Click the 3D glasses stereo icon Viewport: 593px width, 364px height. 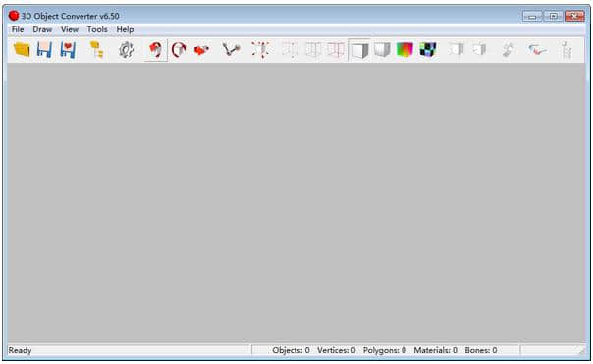click(537, 49)
